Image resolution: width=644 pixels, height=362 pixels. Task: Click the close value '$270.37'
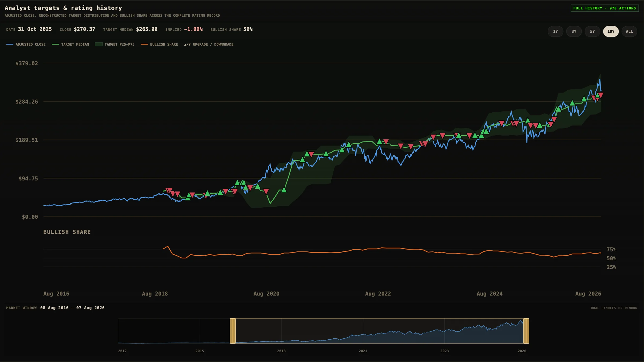pos(85,29)
